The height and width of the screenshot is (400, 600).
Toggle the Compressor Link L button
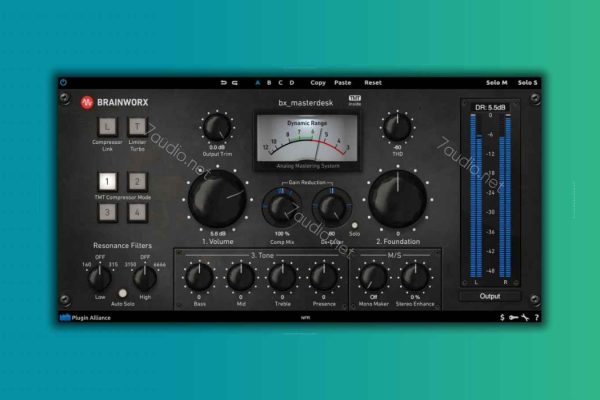(108, 126)
